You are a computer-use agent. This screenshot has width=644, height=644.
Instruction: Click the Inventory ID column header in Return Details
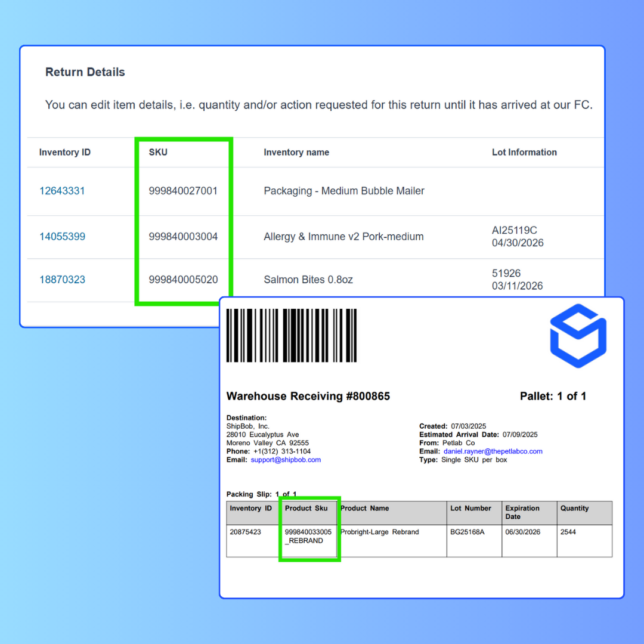(65, 152)
